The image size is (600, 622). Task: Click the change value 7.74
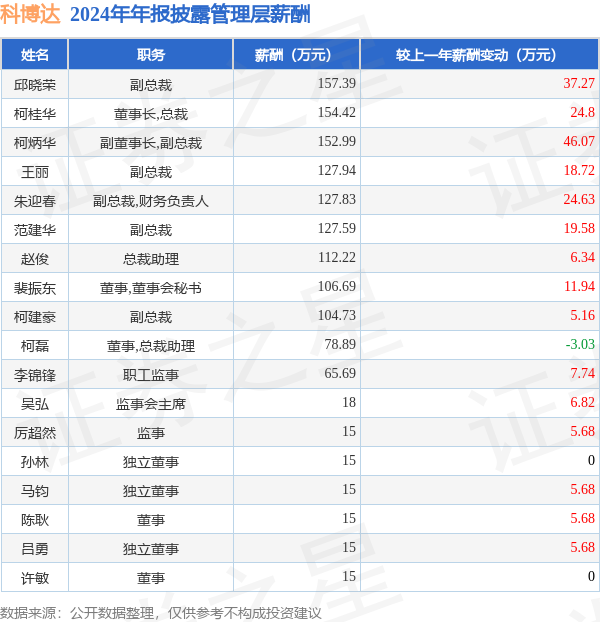click(583, 373)
